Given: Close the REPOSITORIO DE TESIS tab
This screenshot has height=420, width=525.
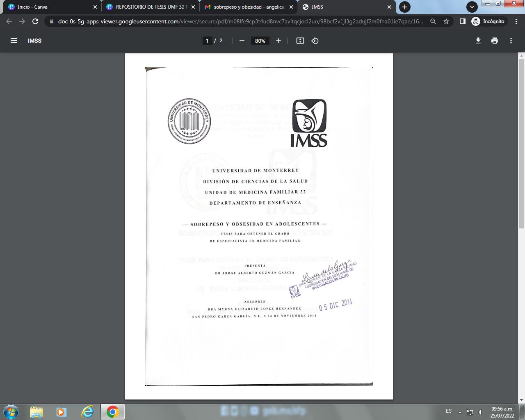Looking at the screenshot, I should point(193,7).
